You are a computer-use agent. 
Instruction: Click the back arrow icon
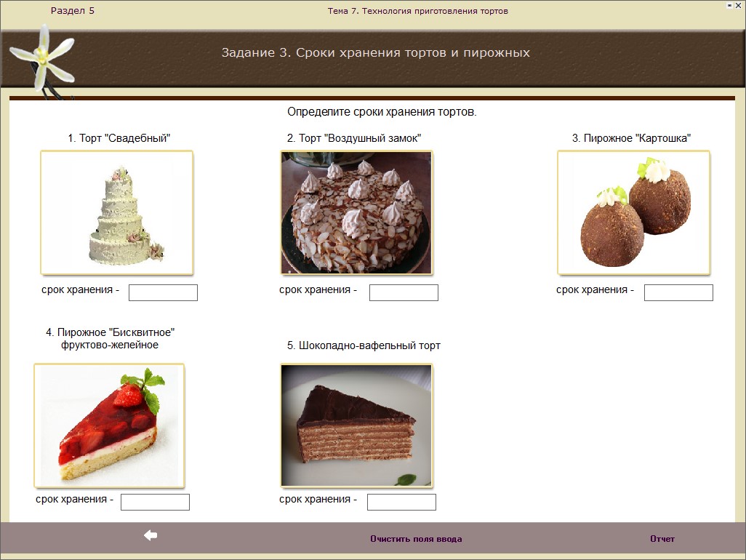[x=151, y=536]
